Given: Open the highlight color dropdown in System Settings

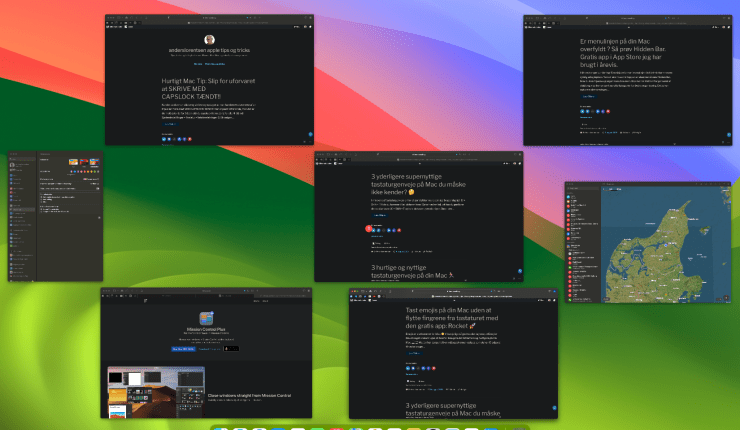Looking at the screenshot, I should (90, 177).
